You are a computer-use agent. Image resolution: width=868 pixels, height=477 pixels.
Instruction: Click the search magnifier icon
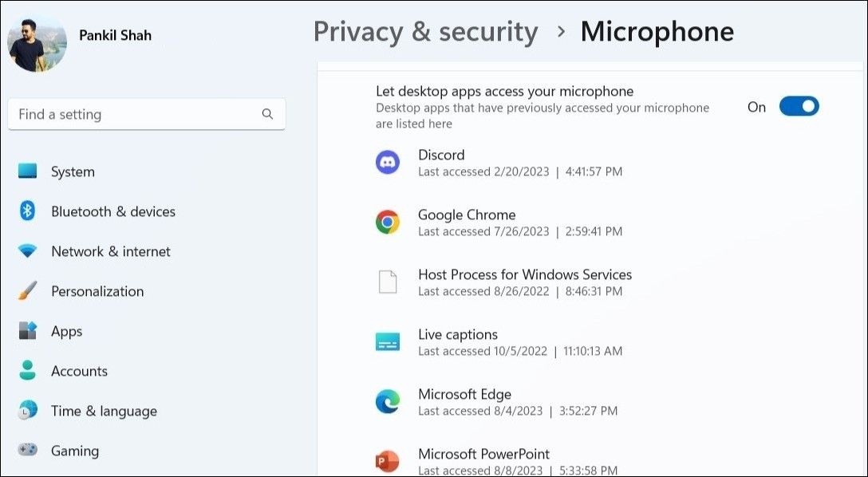coord(267,114)
